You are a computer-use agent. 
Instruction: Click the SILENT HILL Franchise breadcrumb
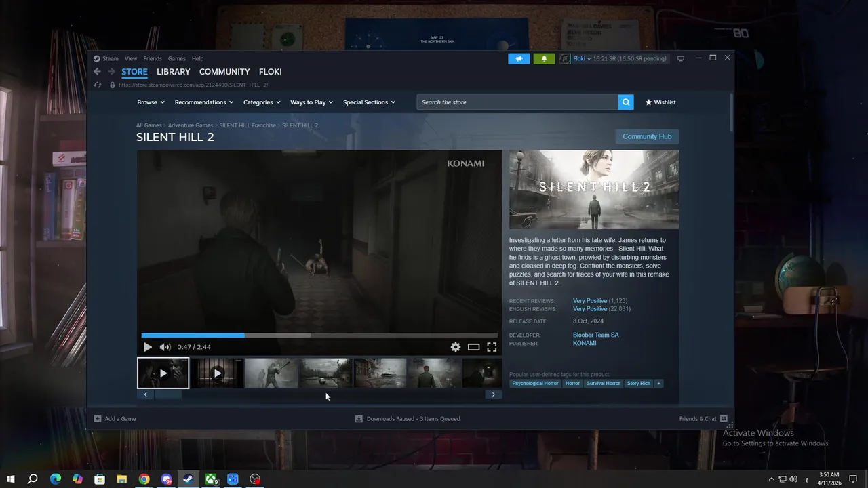(248, 125)
